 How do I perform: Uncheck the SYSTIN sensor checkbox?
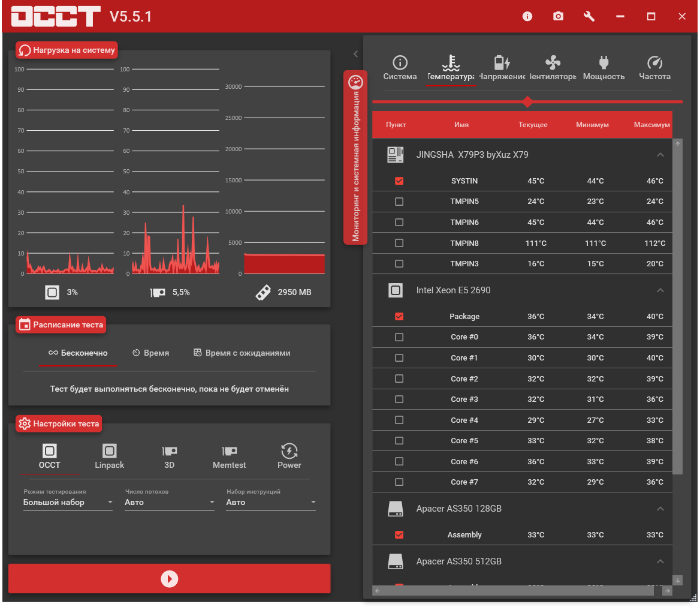399,181
